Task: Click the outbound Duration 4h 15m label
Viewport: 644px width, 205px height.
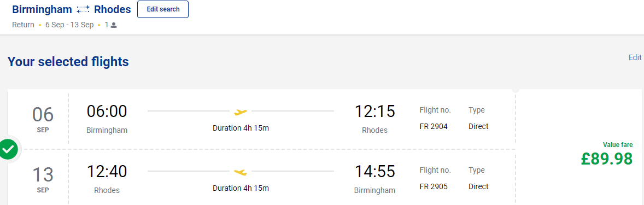Action: coord(241,128)
